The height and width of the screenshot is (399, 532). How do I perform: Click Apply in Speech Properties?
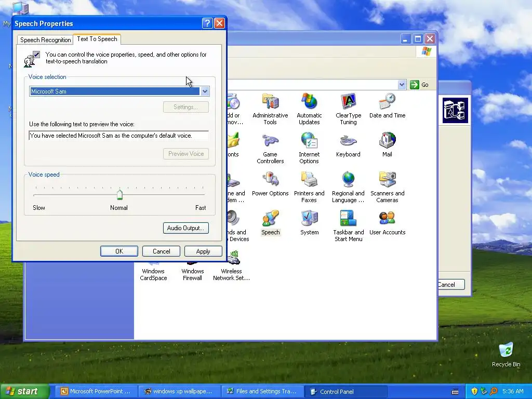203,251
